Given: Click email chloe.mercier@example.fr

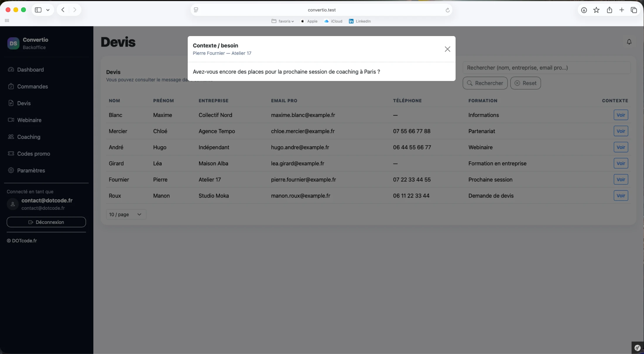Looking at the screenshot, I should pos(303,131).
